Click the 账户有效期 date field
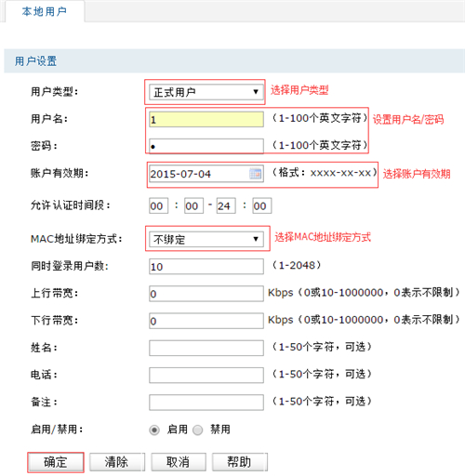 tap(206, 174)
